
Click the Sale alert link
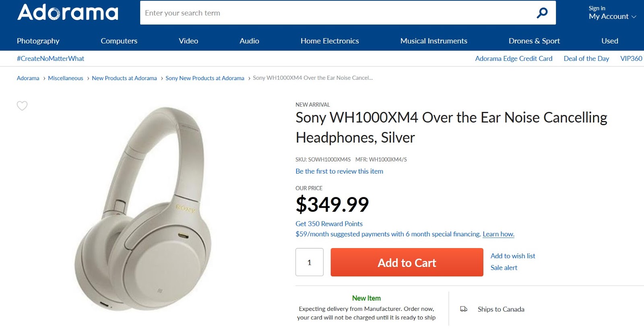(x=504, y=267)
